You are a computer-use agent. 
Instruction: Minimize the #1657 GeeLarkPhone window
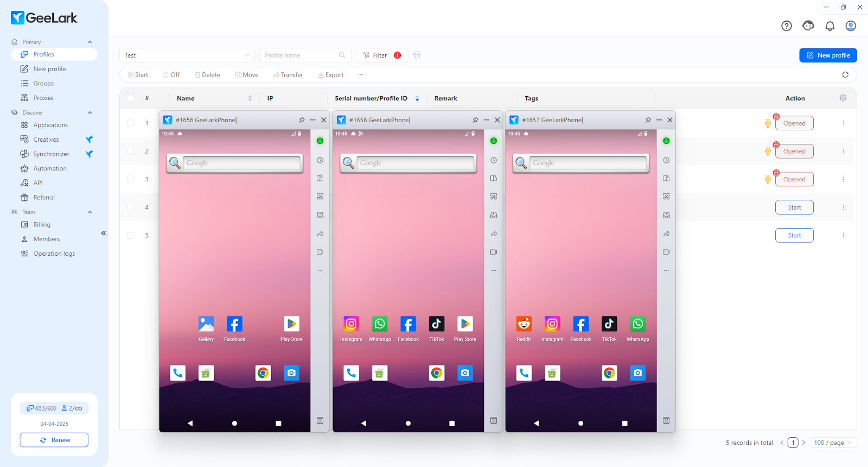pos(659,120)
